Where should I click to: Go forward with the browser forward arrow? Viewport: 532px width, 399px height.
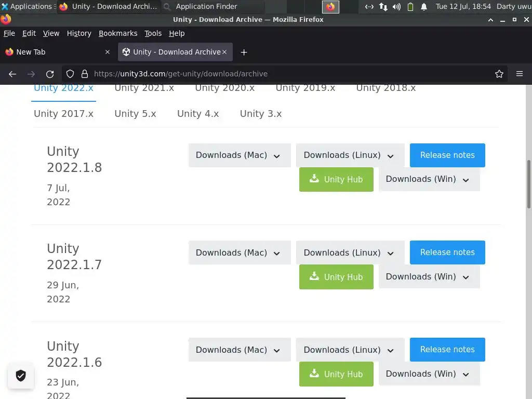pos(31,74)
